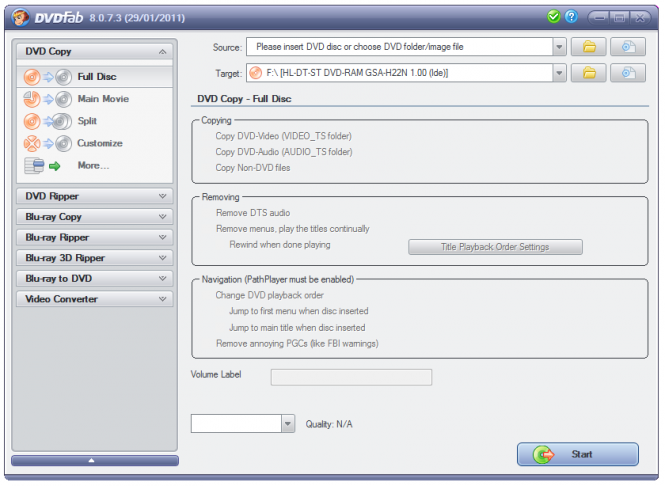Image resolution: width=665 pixels, height=486 pixels.
Task: Click the Customize copy mode icon
Action: [x=48, y=143]
